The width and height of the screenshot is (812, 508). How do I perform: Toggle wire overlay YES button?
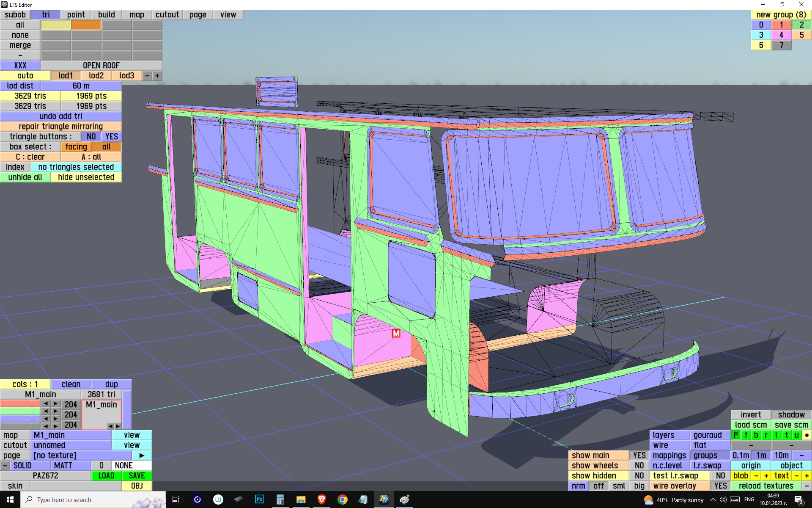720,486
